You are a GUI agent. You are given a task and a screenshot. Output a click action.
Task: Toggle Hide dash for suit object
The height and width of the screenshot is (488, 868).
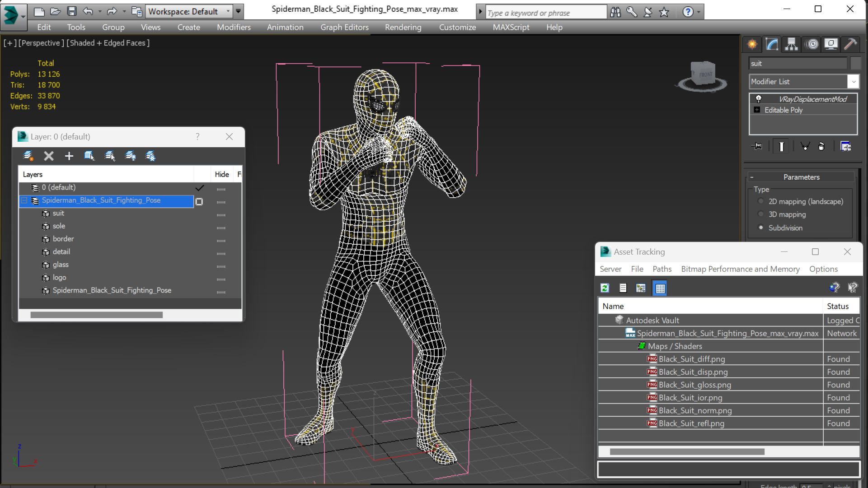point(221,214)
